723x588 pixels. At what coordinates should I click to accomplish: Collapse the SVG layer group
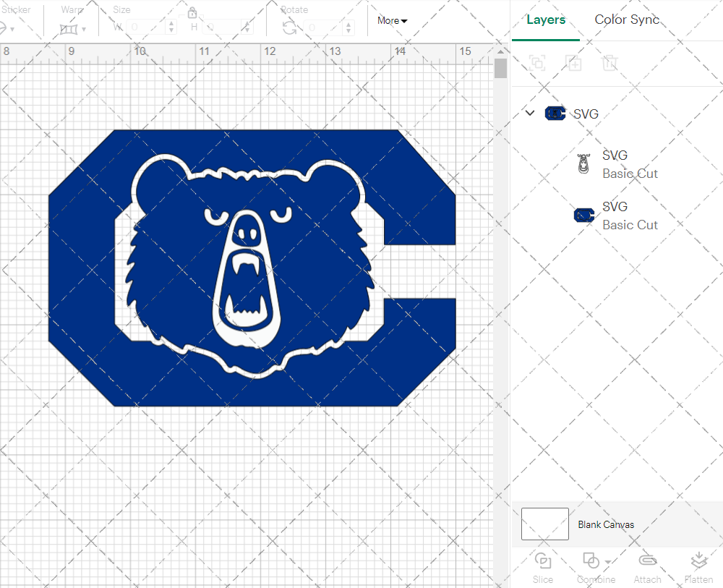pyautogui.click(x=530, y=113)
